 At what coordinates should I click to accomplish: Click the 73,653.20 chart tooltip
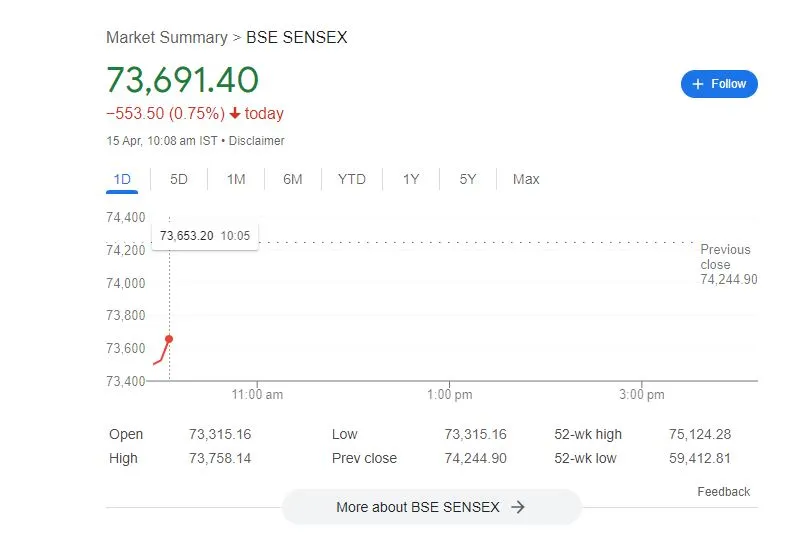pos(205,236)
